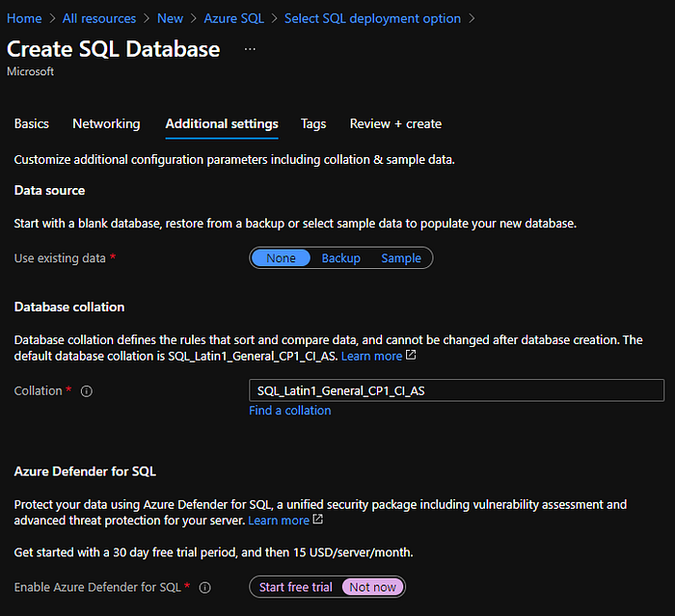
Task: Navigate to Azure SQL breadcrumb
Action: click(233, 18)
